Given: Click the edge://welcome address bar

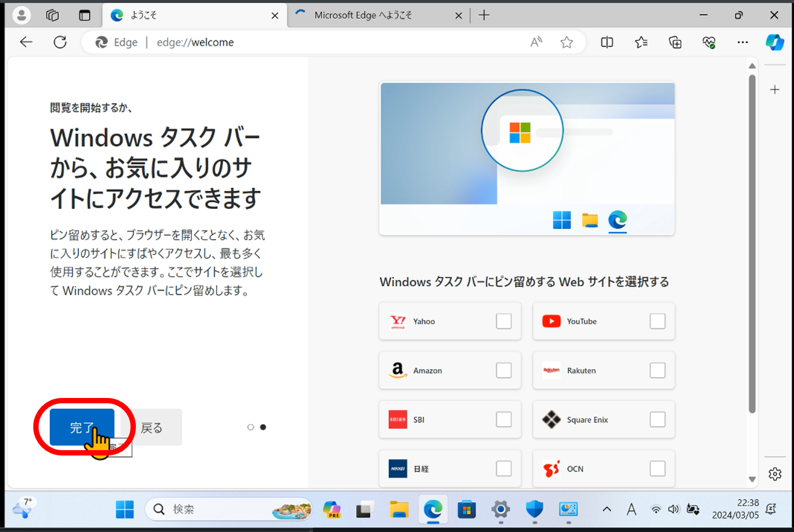Looking at the screenshot, I should click(195, 42).
